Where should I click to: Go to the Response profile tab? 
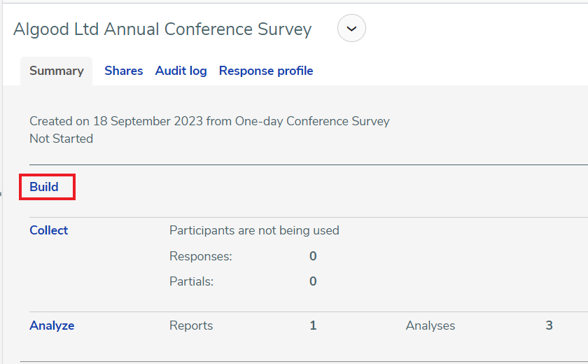[x=266, y=71]
